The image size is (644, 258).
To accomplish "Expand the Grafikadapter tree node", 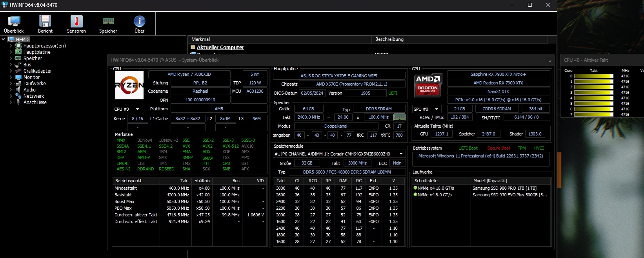I will coord(11,71).
